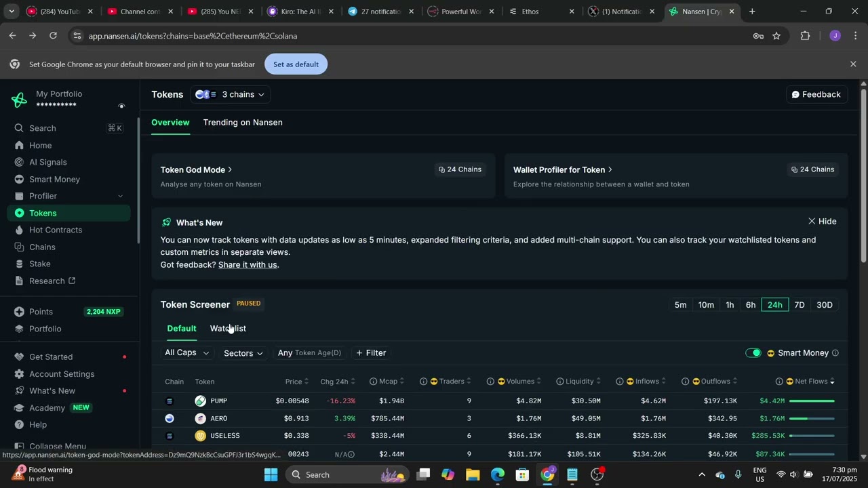Click Set as default button
Viewport: 868px width, 488px height.
pos(296,64)
